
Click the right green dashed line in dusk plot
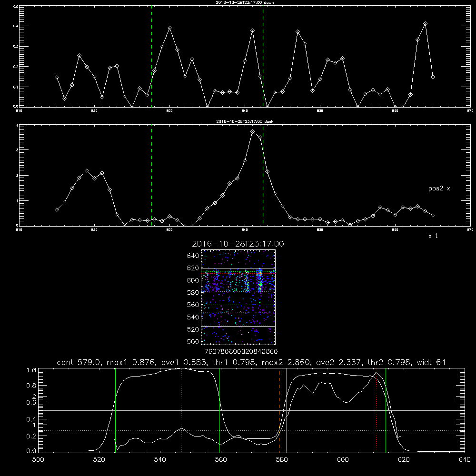[263, 175]
